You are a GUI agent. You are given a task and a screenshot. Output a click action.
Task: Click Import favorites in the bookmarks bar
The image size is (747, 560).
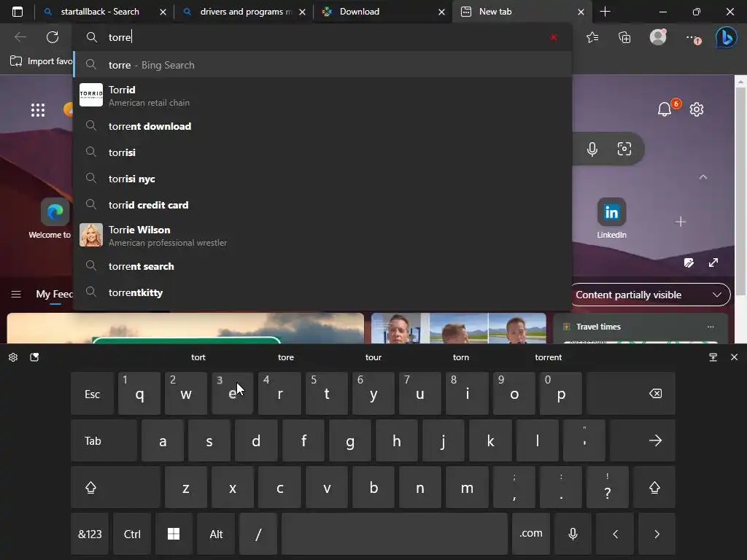(x=42, y=61)
